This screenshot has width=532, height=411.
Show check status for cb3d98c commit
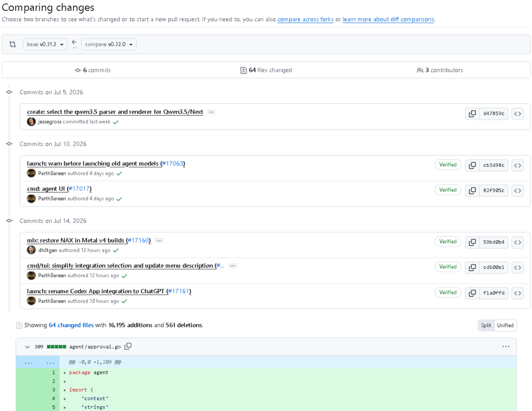[x=119, y=174]
